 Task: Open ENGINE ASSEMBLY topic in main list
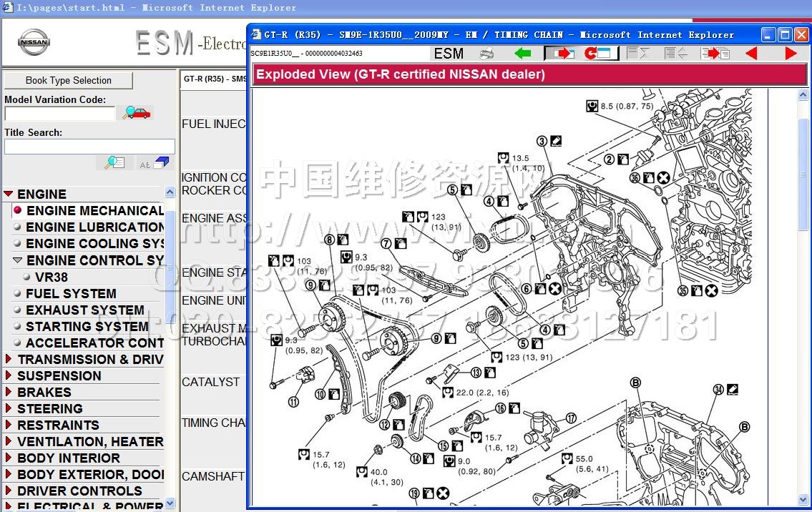tap(214, 218)
